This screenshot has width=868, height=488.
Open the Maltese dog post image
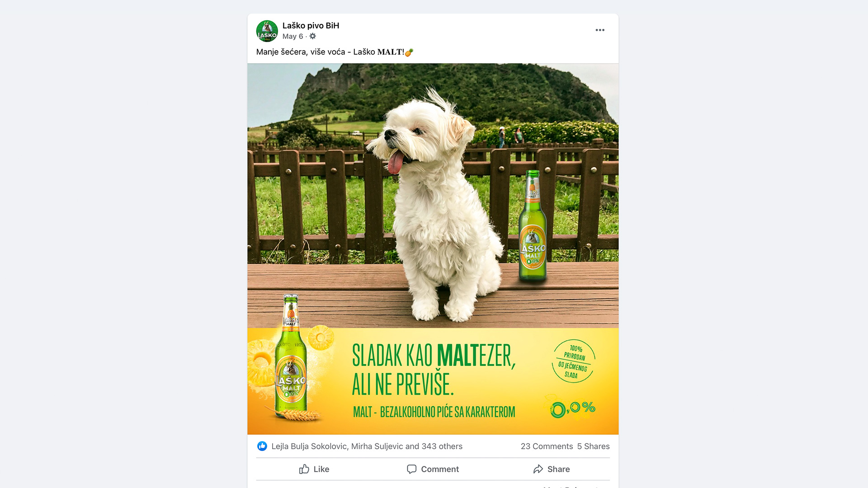[433, 249]
